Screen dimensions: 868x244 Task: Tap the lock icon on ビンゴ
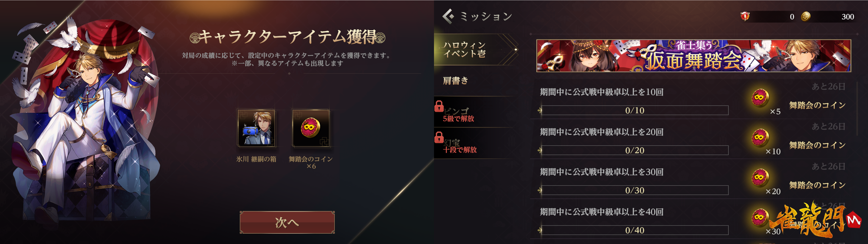439,106
